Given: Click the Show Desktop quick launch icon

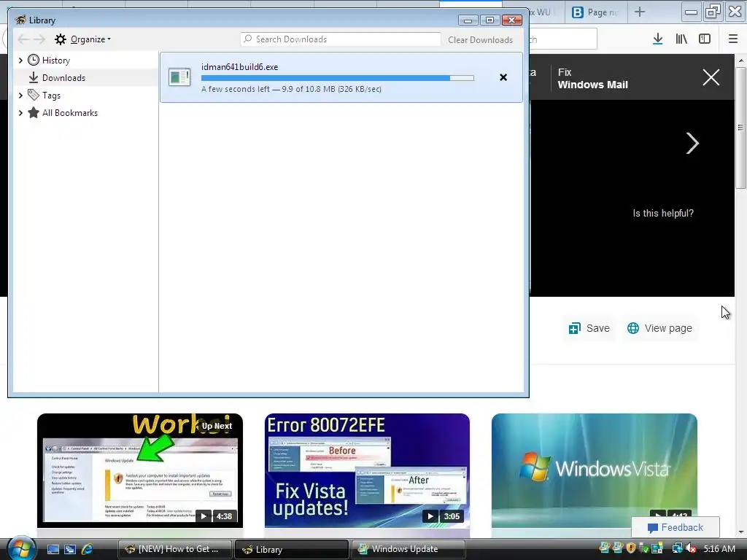Looking at the screenshot, I should click(x=53, y=549).
